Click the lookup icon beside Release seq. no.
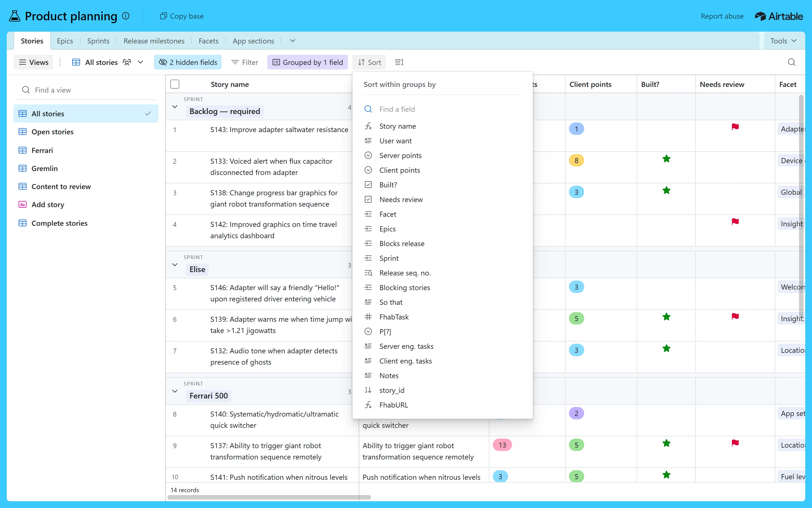Screen dimensions: 812x508 pos(368,273)
